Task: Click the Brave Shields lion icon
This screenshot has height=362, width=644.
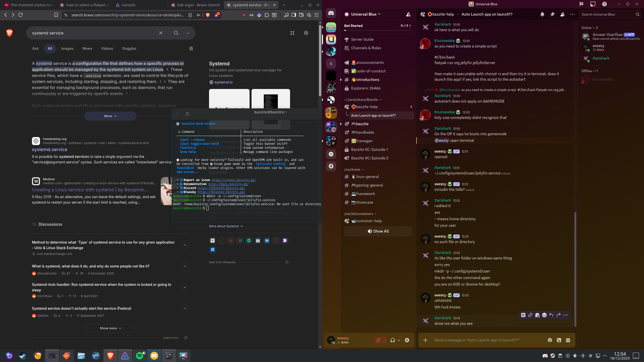Action: (x=208, y=15)
